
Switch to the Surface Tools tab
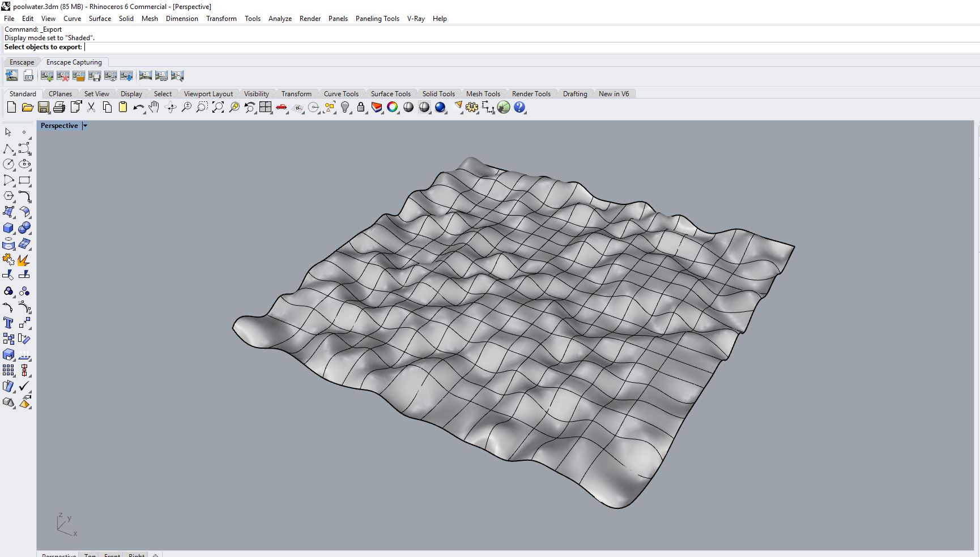pyautogui.click(x=391, y=94)
